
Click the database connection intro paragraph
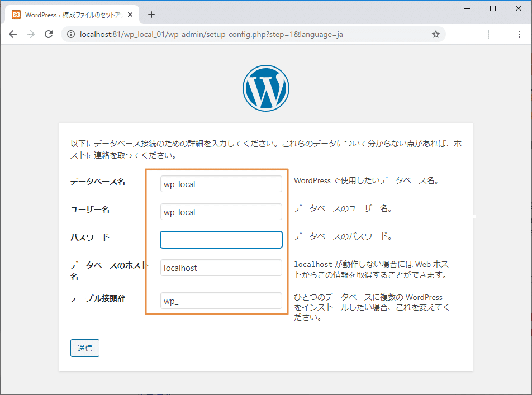click(x=266, y=149)
